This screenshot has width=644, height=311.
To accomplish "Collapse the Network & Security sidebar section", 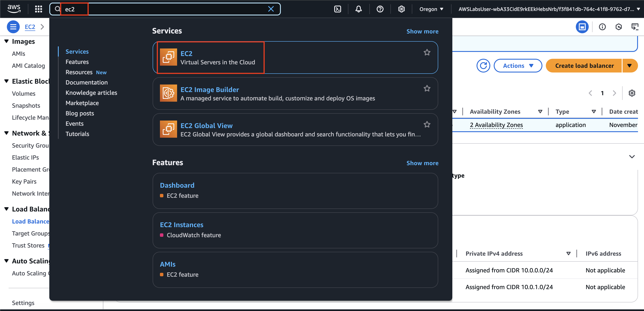I will 6,133.
